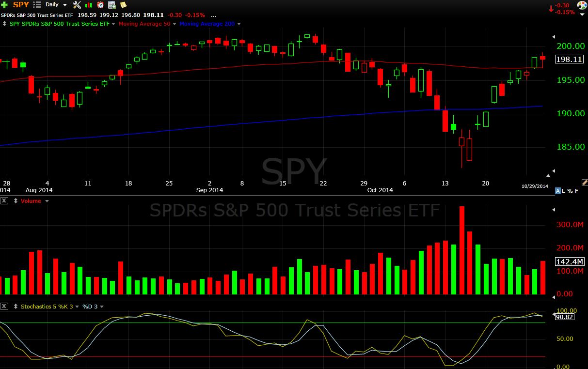
Task: Click the 195.00 price axis label
Action: click(x=570, y=80)
